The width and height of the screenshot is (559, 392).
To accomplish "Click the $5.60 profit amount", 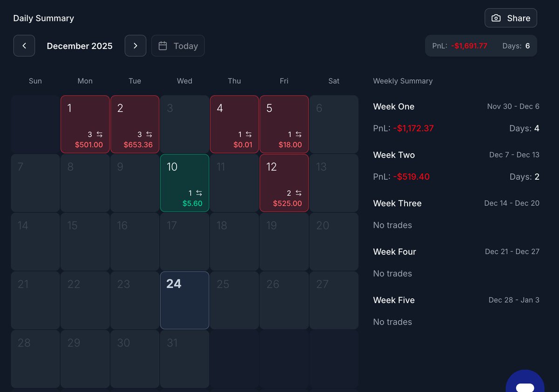I will pos(192,203).
